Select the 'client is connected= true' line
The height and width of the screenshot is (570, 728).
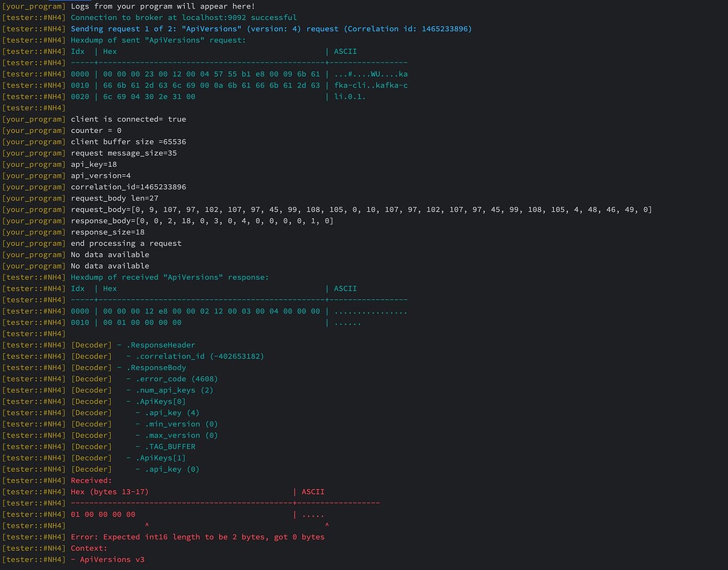coord(128,119)
